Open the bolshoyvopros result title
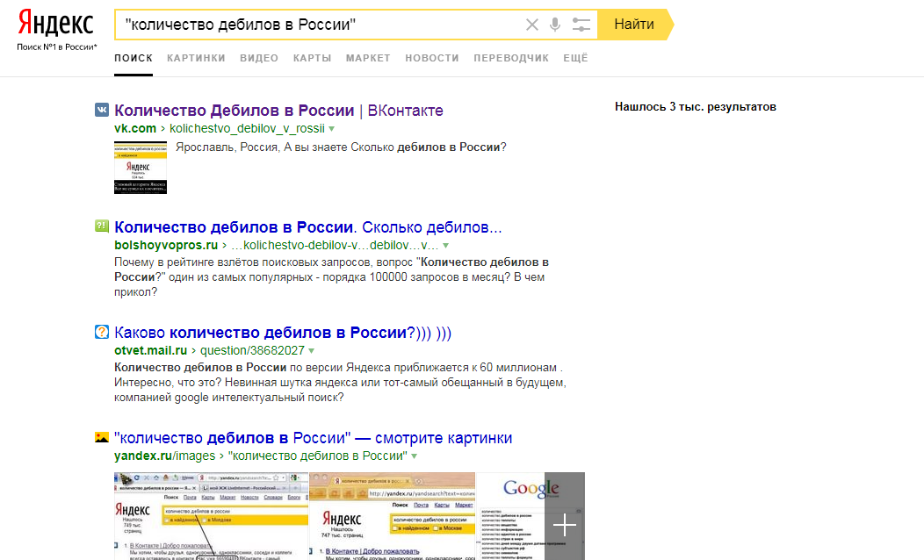The height and width of the screenshot is (560, 924). [308, 227]
